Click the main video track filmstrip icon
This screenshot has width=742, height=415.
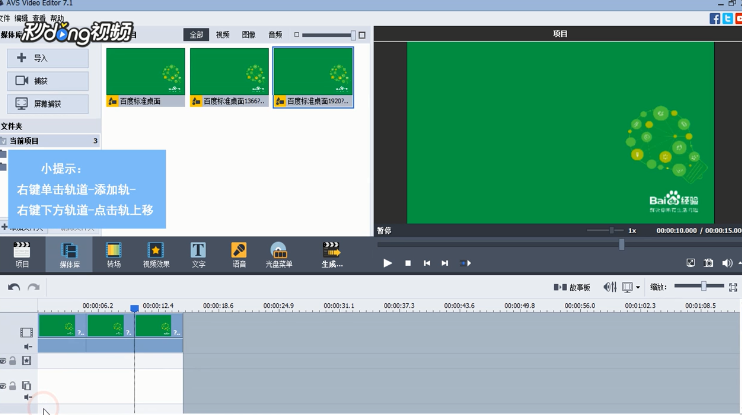26,332
